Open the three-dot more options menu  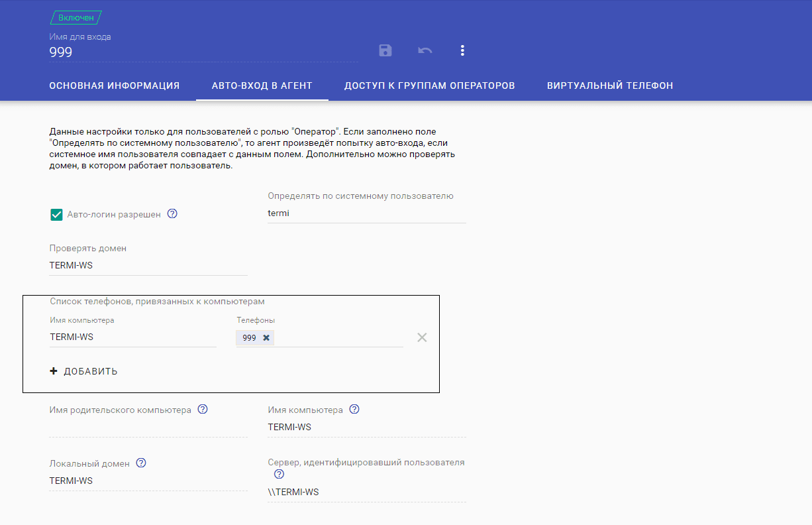[x=462, y=50]
